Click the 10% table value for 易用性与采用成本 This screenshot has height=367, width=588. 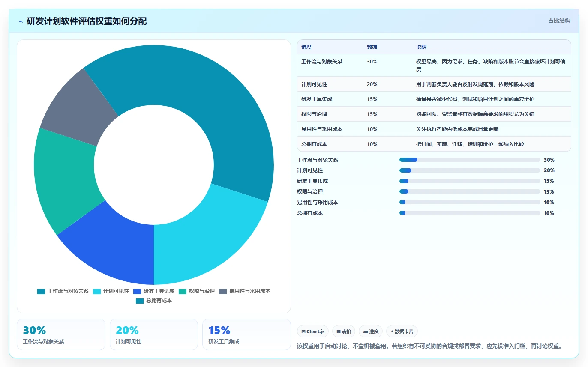click(372, 129)
